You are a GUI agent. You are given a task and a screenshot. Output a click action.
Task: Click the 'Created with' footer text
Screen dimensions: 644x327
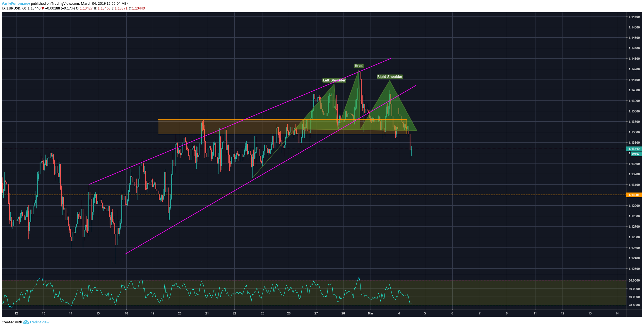12,322
